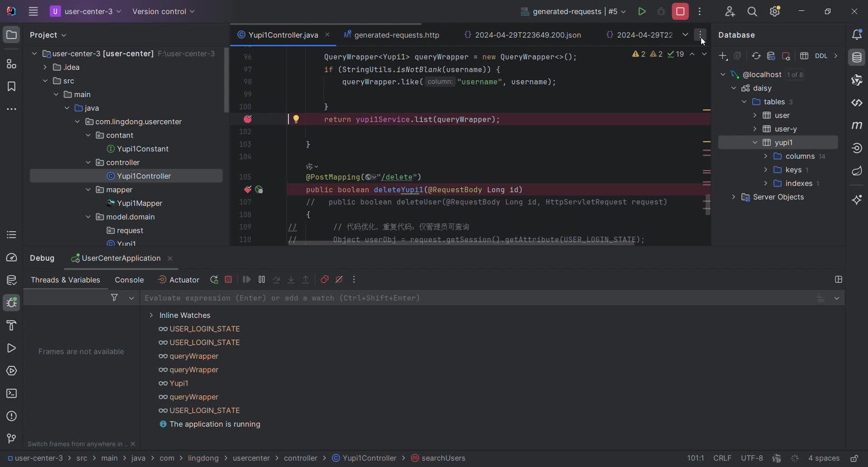
Task: Click Resume Program in debug toolbar
Action: (246, 280)
